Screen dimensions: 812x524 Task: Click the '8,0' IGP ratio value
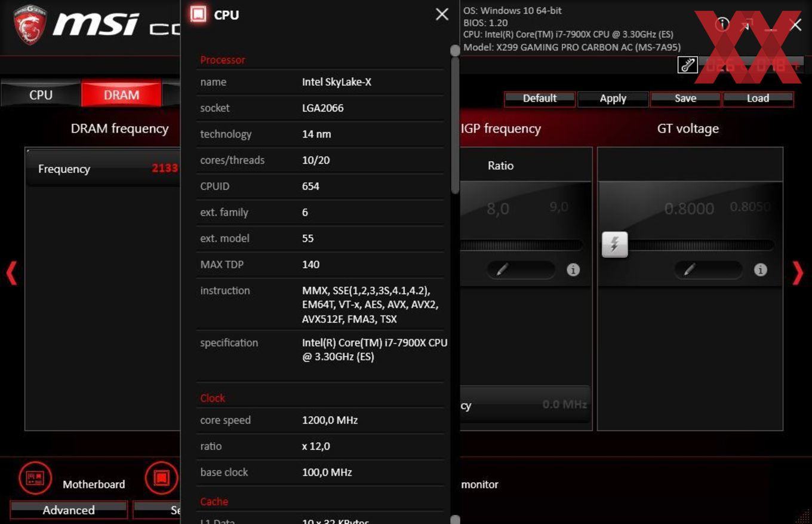(498, 209)
